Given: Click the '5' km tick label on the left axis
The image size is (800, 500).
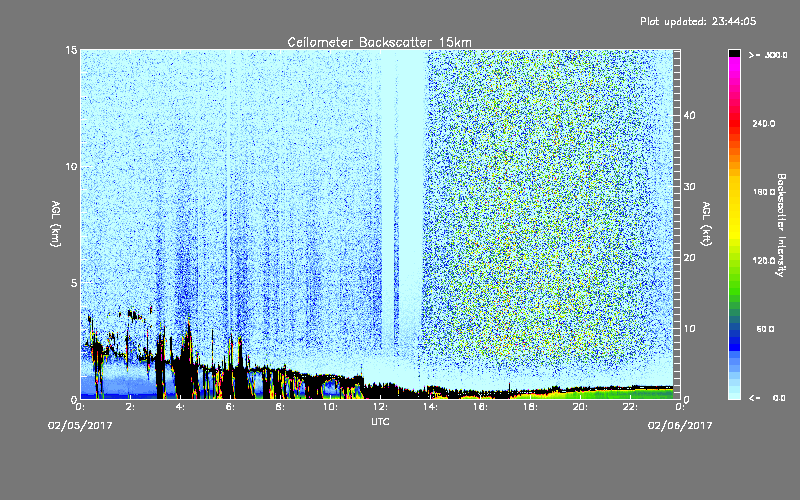Looking at the screenshot, I should click(74, 283).
